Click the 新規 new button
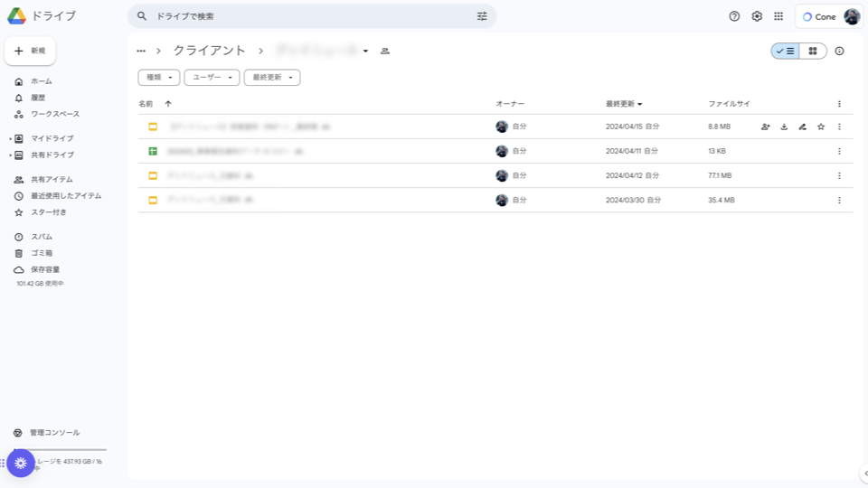 31,52
